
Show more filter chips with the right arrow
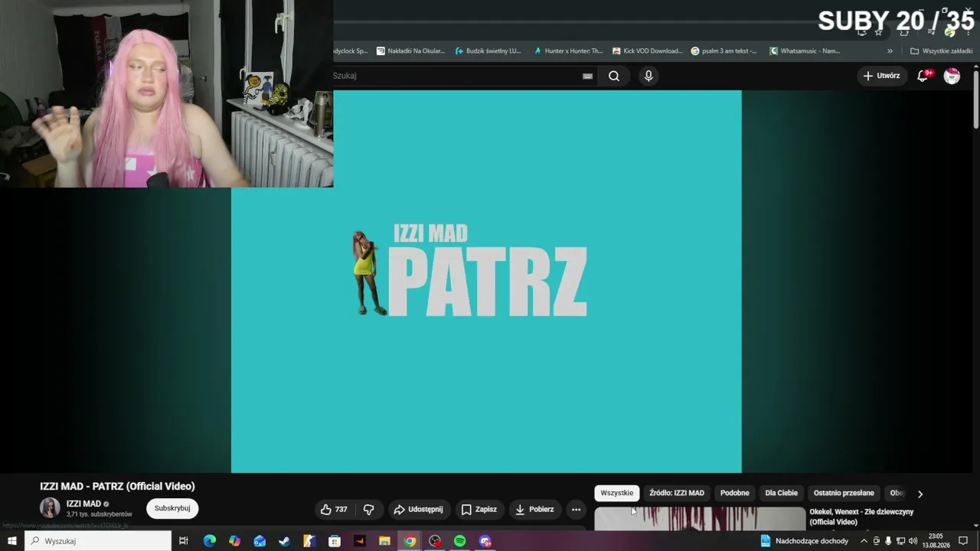pyautogui.click(x=920, y=494)
